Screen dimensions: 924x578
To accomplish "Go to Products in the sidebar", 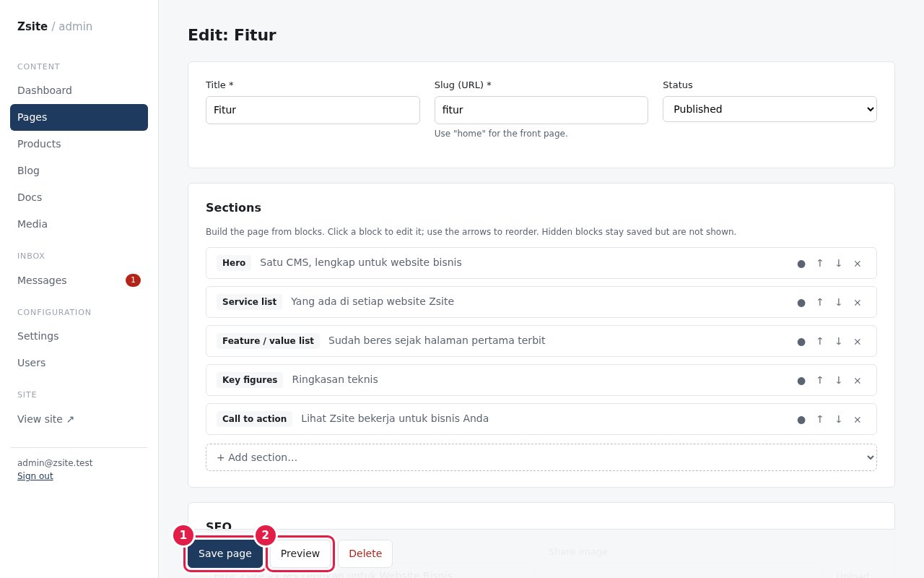I will 79,144.
